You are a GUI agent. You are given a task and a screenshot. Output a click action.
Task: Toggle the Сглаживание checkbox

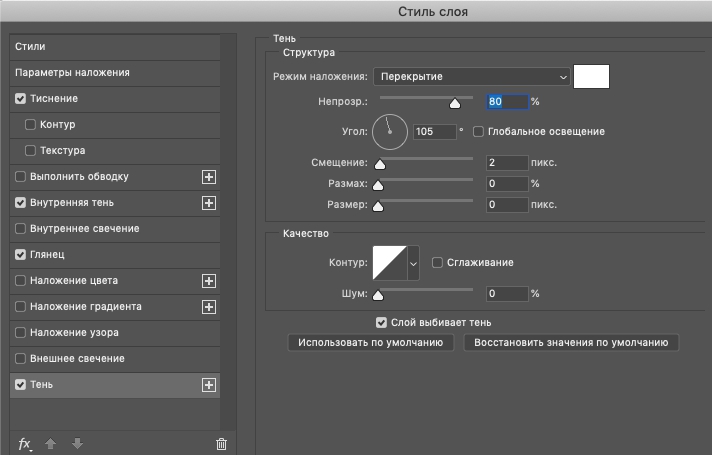[x=437, y=262]
